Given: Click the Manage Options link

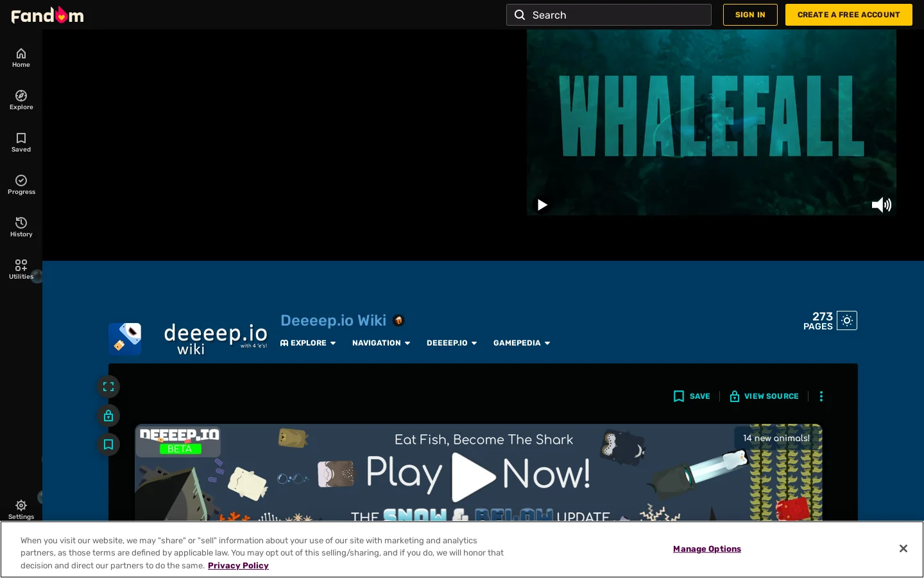Looking at the screenshot, I should coord(707,549).
